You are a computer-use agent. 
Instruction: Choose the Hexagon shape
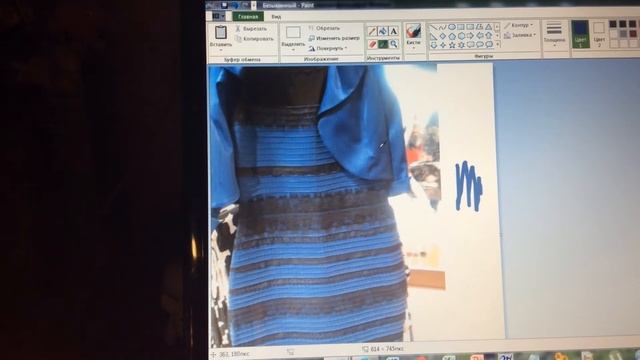(461, 36)
